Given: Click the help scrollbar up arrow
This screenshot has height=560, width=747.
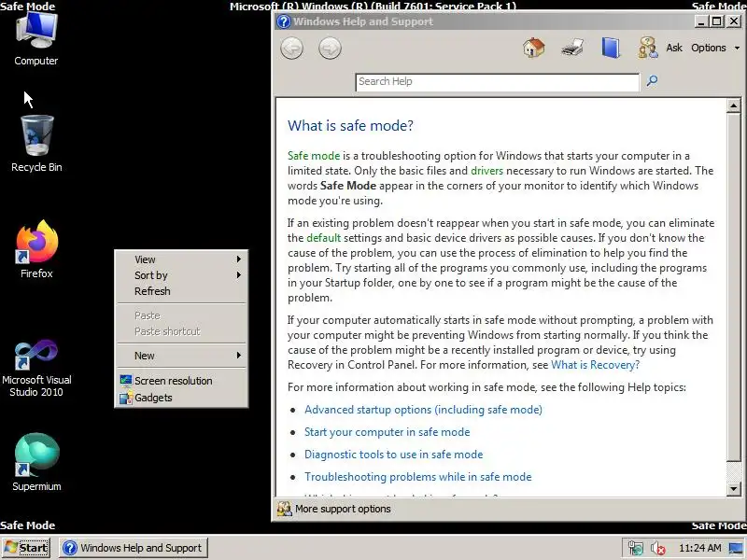Looking at the screenshot, I should point(733,105).
